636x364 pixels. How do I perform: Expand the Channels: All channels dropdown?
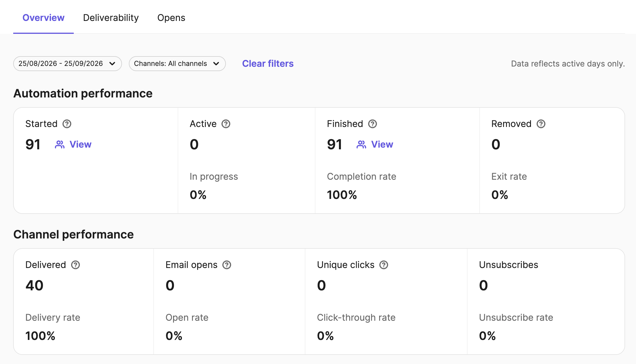(177, 64)
